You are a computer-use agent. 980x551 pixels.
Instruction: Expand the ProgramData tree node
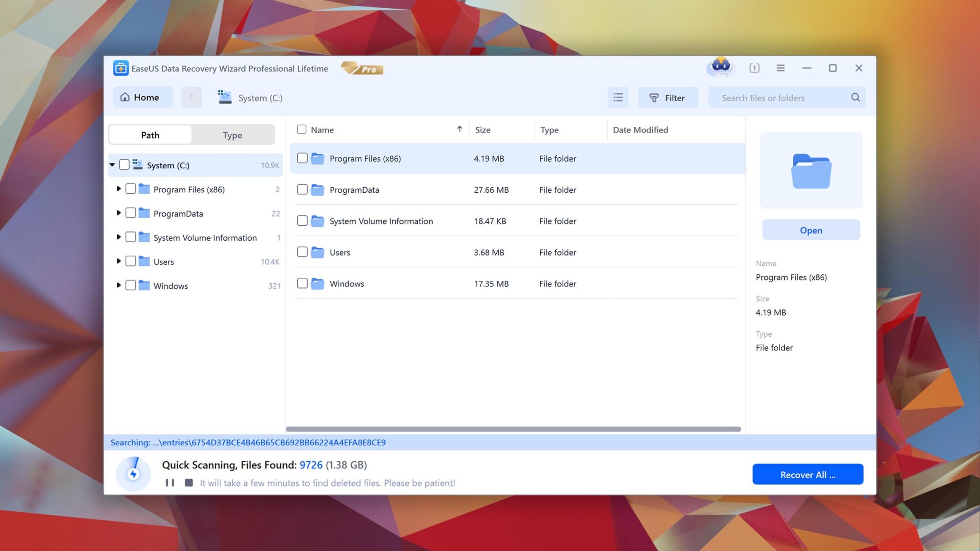point(119,213)
